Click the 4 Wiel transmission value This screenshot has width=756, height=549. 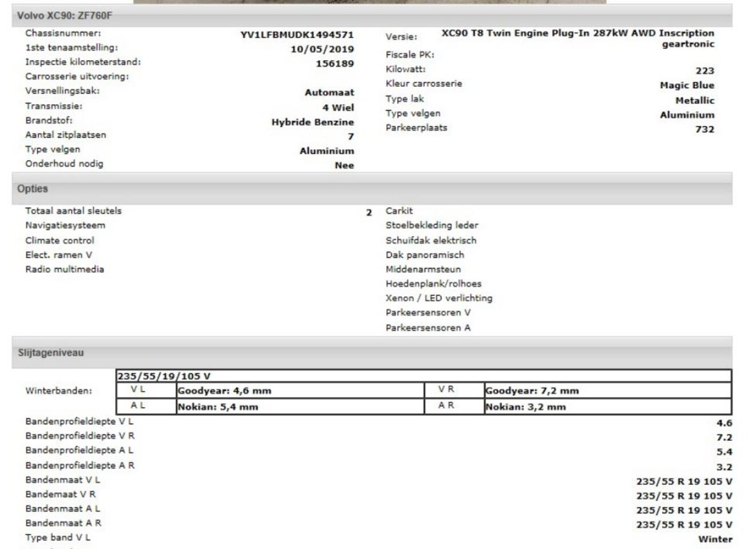(338, 108)
